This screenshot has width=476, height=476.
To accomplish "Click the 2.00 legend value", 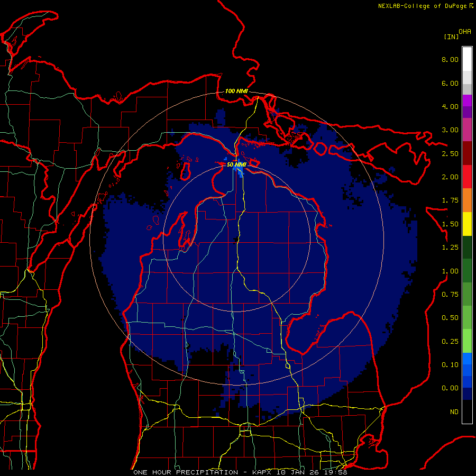I will pos(450,177).
